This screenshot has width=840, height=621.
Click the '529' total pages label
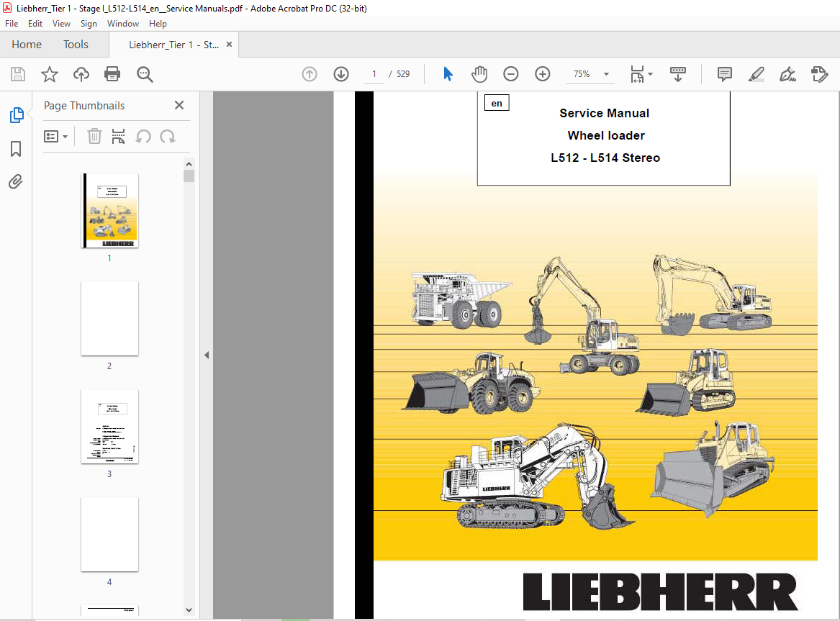pos(403,74)
